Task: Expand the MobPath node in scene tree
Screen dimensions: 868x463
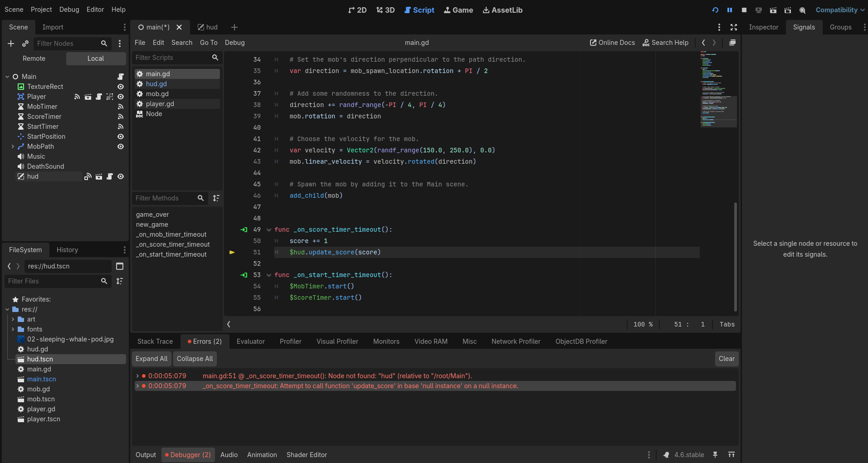Action: point(13,146)
